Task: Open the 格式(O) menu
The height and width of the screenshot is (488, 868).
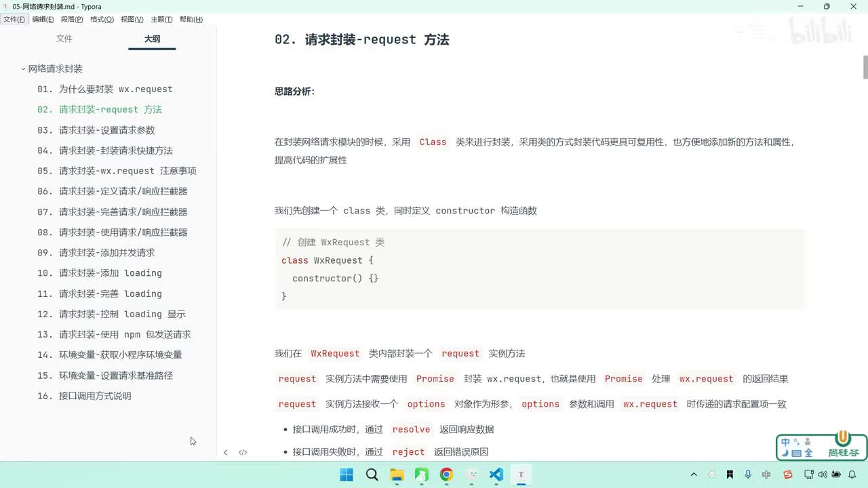Action: 102,20
